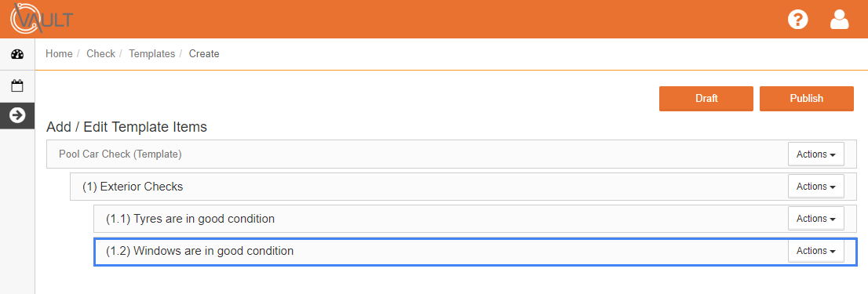Open Actions dropdown for Pool Car Check
The image size is (868, 294).
point(816,154)
